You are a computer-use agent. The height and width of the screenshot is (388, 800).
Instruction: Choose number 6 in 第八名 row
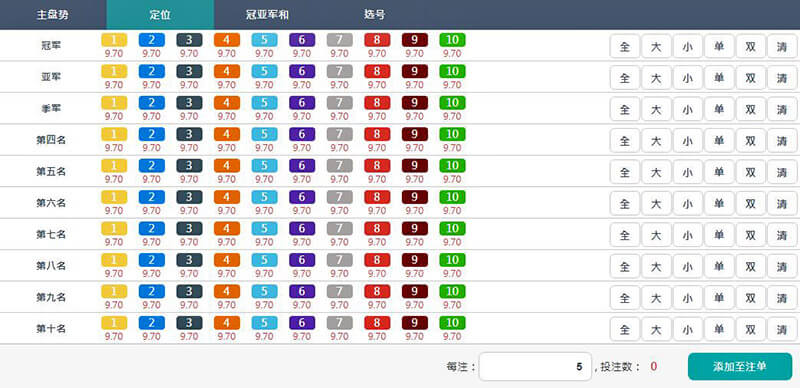(302, 260)
